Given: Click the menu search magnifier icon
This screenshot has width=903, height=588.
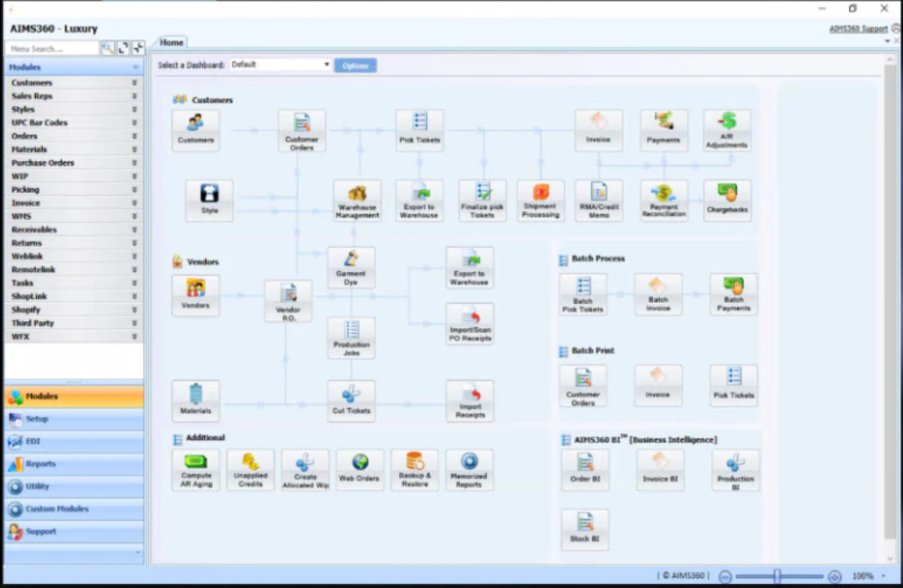Looking at the screenshot, I should (x=108, y=48).
